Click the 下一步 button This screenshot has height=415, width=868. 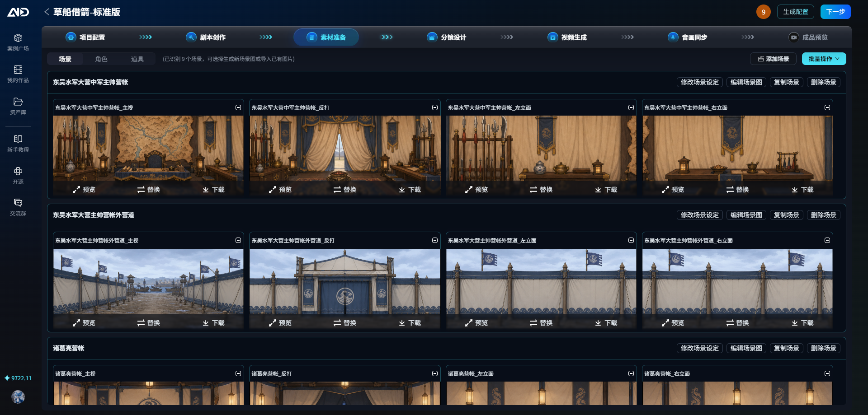coord(835,12)
